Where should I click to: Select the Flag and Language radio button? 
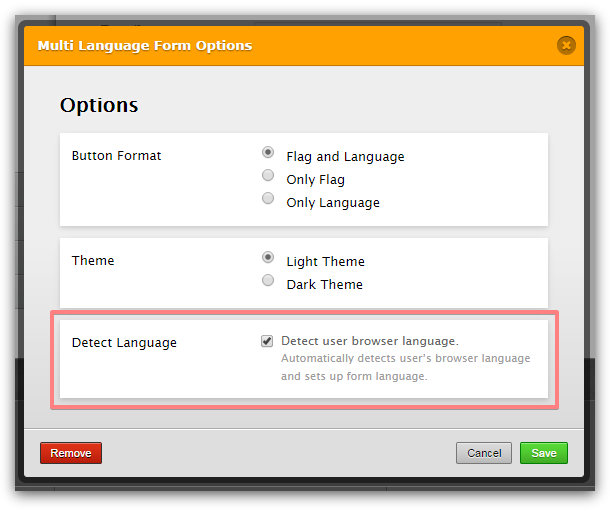268,153
